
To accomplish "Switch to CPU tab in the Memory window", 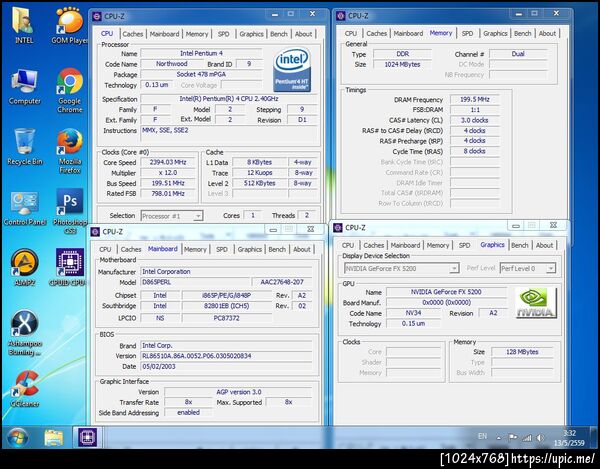I will click(x=351, y=33).
